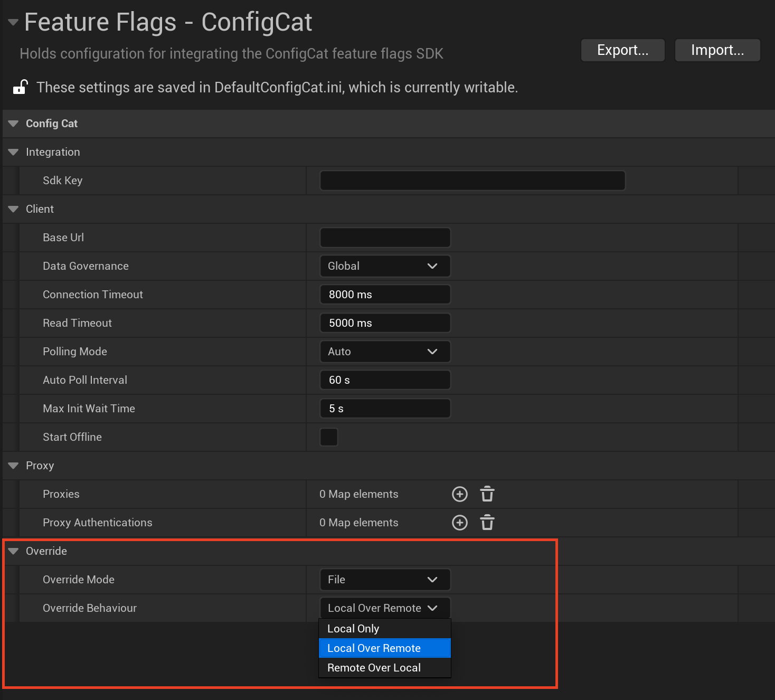775x700 pixels.
Task: Add an element to Proxy Authentications
Action: (x=459, y=522)
